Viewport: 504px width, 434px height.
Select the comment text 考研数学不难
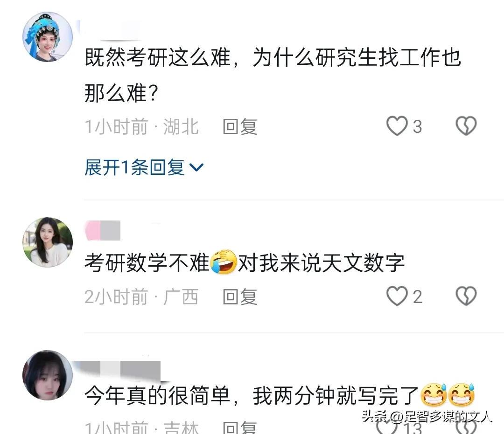click(x=147, y=262)
